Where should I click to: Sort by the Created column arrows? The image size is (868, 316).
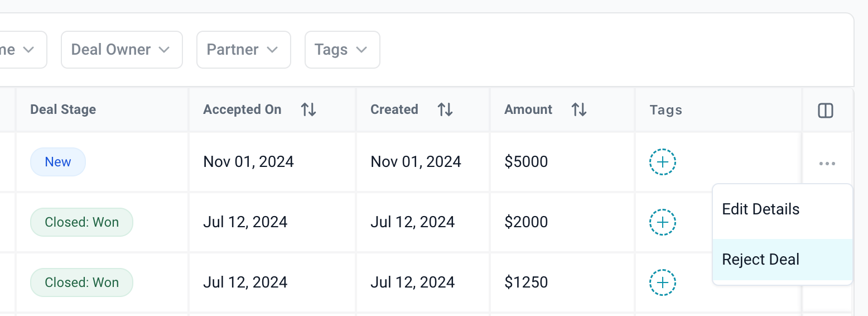click(x=445, y=110)
